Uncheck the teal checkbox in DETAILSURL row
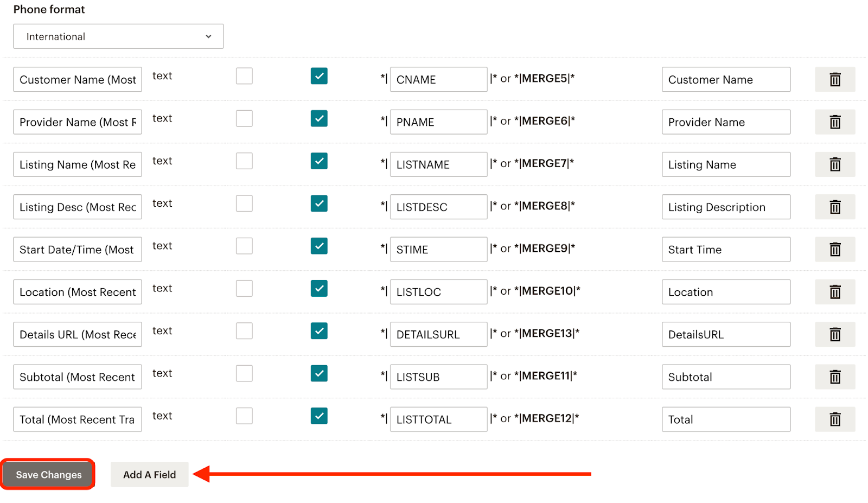Viewport: 868px width, 503px height. coord(319,331)
